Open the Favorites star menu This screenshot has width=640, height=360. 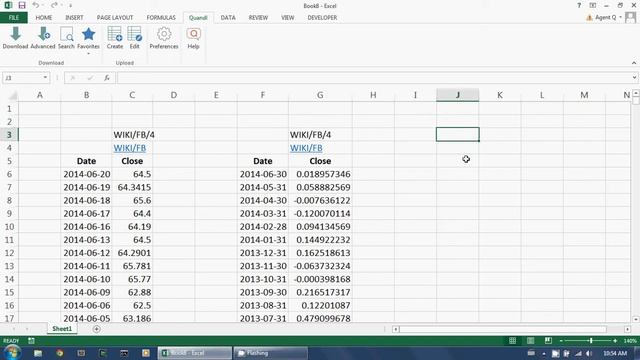(88, 39)
